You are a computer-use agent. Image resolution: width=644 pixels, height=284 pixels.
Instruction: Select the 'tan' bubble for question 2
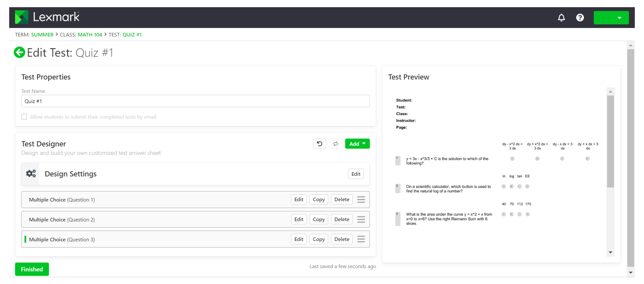(519, 186)
